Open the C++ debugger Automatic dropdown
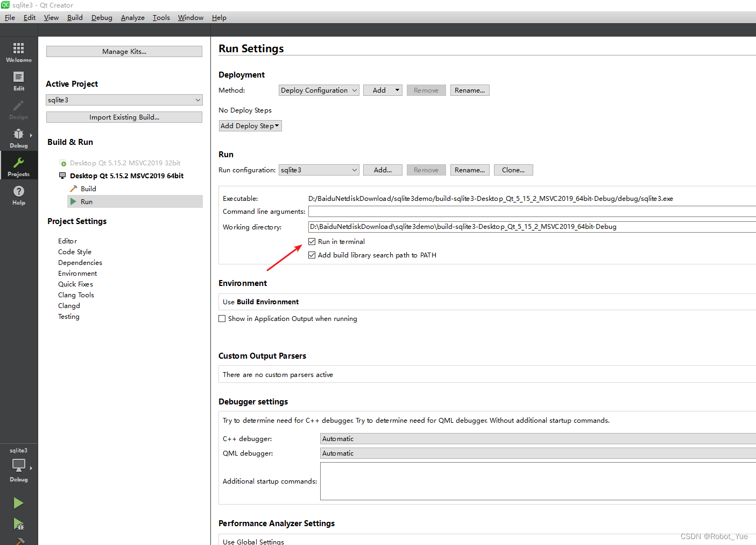 coord(538,438)
